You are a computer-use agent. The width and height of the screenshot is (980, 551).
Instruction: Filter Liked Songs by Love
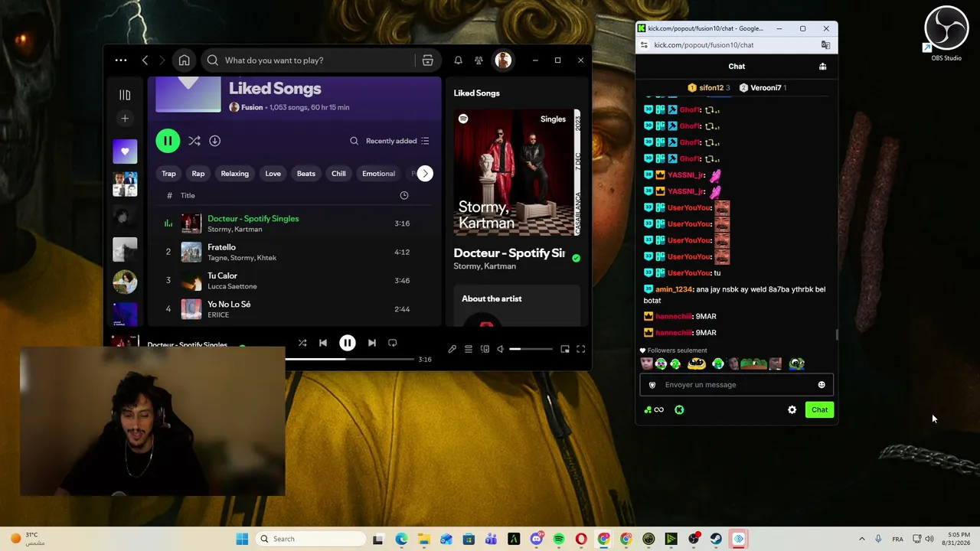point(273,174)
